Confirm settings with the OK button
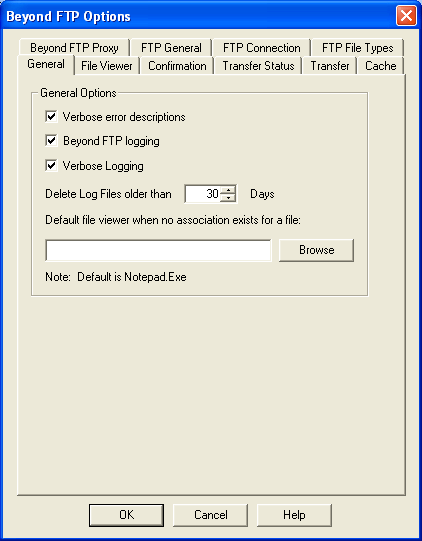Image resolution: width=422 pixels, height=541 pixels. 126,515
